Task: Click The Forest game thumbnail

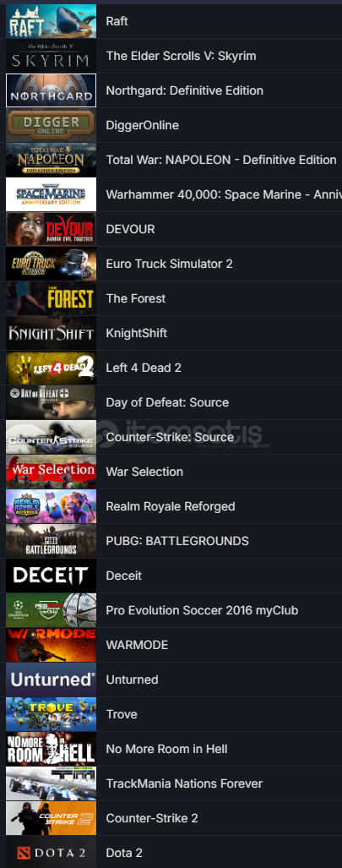Action: [x=51, y=298]
